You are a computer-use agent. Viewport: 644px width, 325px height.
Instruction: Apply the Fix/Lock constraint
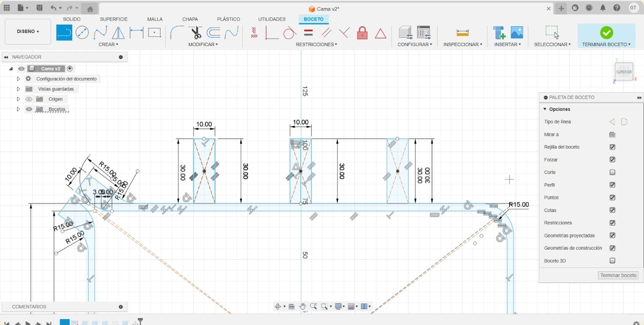pos(362,33)
